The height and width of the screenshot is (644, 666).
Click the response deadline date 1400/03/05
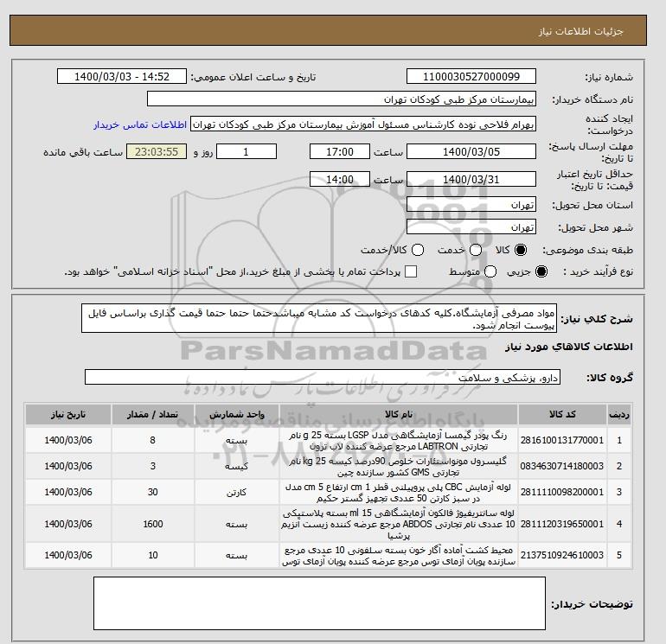pos(471,151)
